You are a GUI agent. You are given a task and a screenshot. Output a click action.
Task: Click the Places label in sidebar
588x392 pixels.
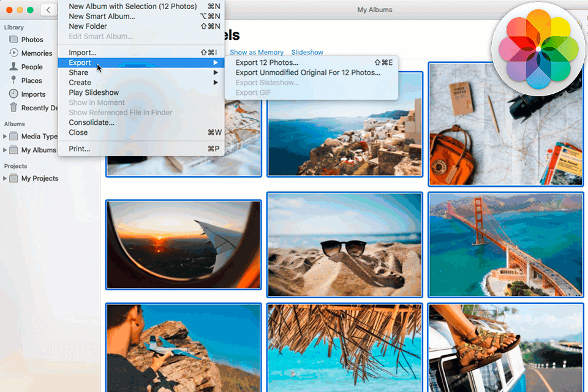click(31, 80)
